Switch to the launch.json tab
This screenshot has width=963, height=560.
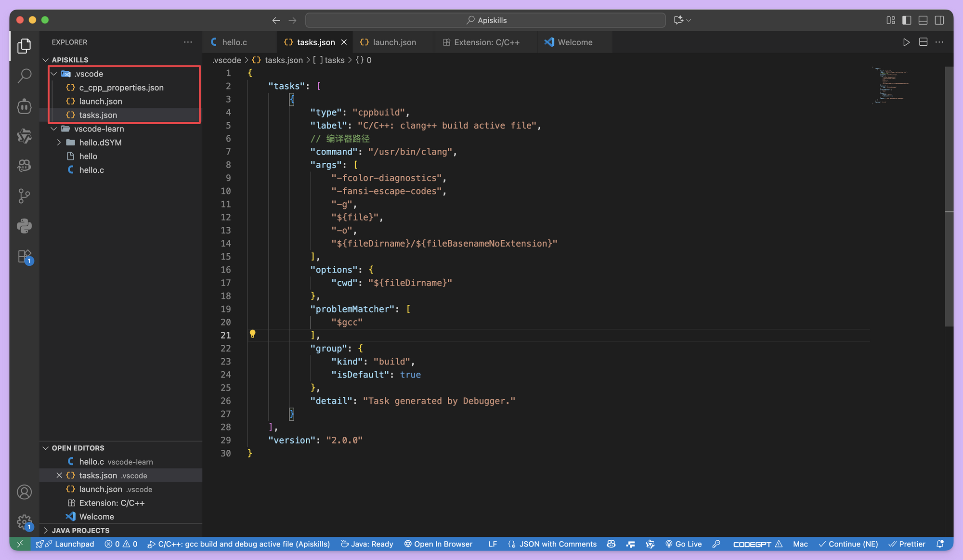click(394, 42)
